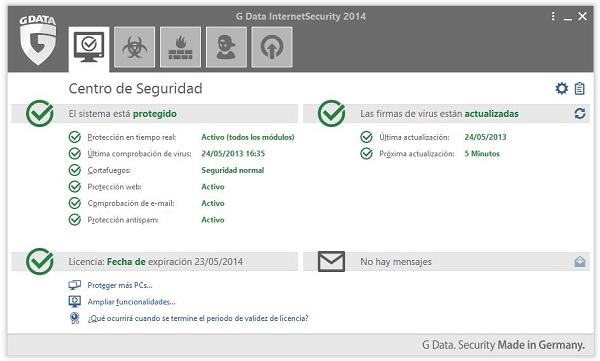Select the Cortafuegos label
The height and width of the screenshot is (361, 600).
[x=109, y=170]
